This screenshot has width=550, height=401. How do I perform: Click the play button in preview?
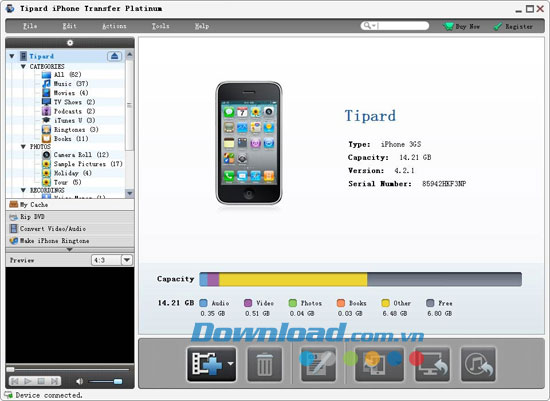pyautogui.click(x=28, y=381)
